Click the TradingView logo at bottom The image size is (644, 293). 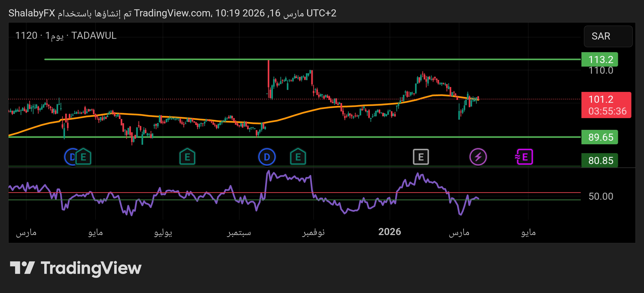pyautogui.click(x=75, y=268)
